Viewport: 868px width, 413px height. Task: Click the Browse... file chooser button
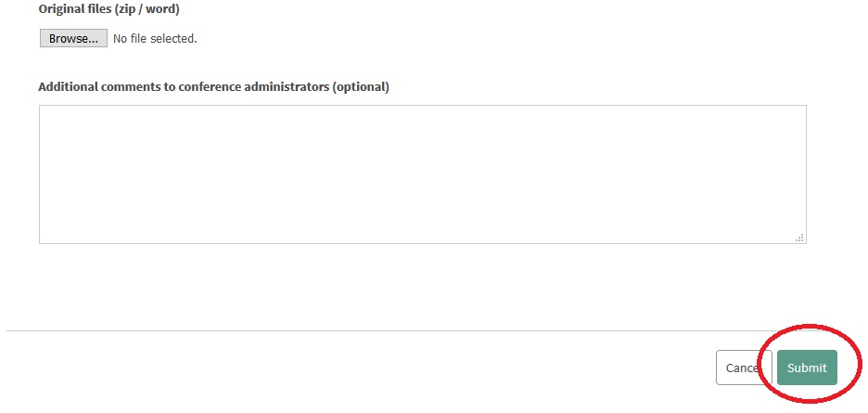click(73, 38)
